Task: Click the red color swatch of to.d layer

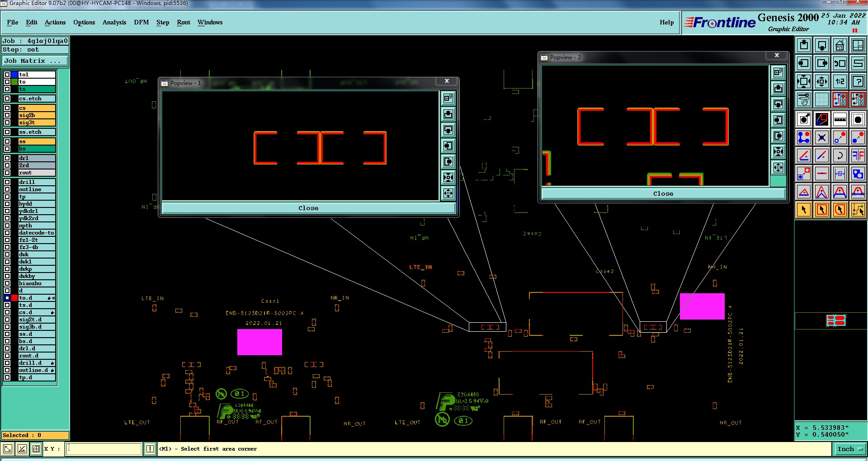Action: coord(14,298)
